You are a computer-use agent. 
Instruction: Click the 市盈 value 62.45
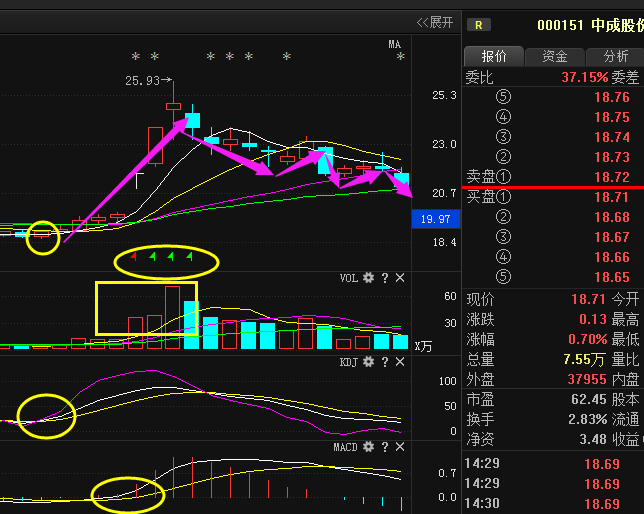tap(589, 399)
